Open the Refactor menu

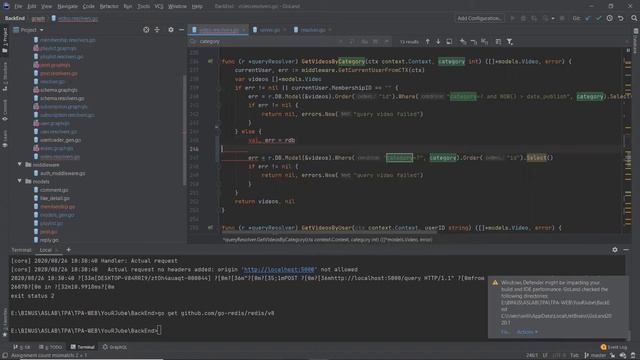109,7
